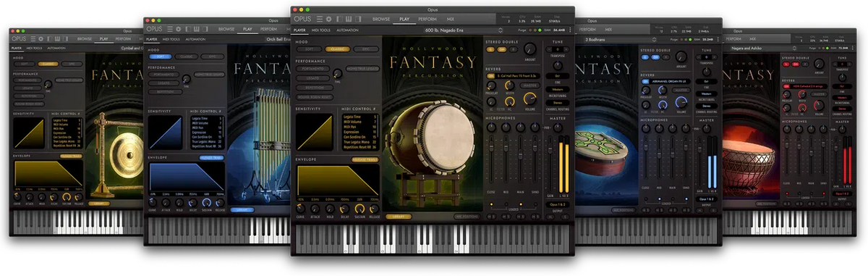Toggle Stereo Double L channel button
This screenshot has height=276, width=868.
[x=490, y=49]
